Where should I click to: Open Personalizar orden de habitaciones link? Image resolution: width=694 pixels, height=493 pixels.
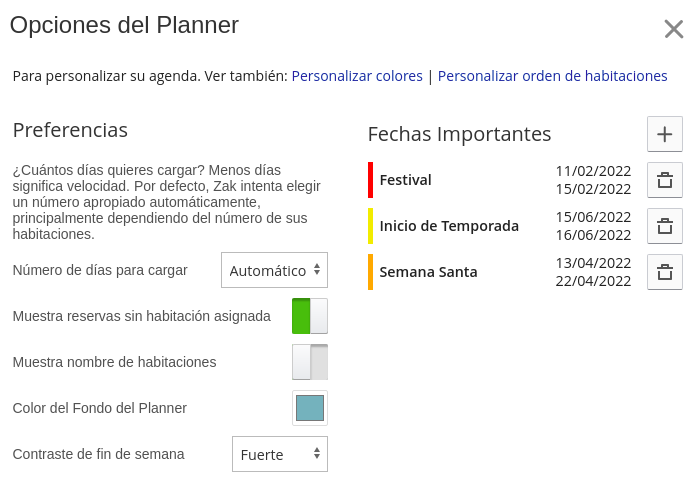(552, 76)
